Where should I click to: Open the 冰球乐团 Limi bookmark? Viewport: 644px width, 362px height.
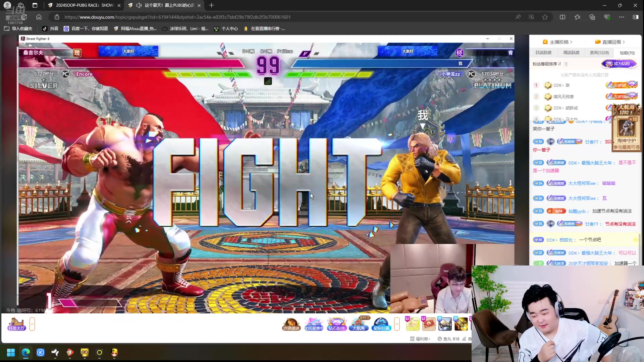pos(185,29)
